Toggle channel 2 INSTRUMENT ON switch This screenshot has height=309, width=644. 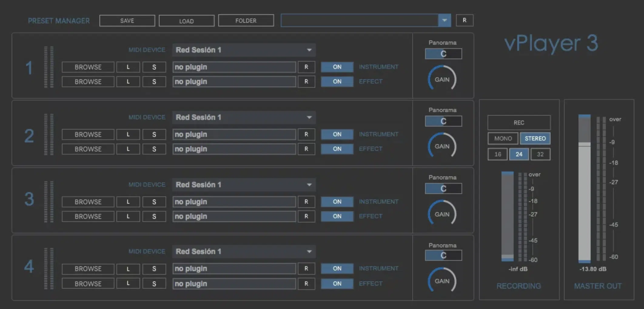point(337,134)
